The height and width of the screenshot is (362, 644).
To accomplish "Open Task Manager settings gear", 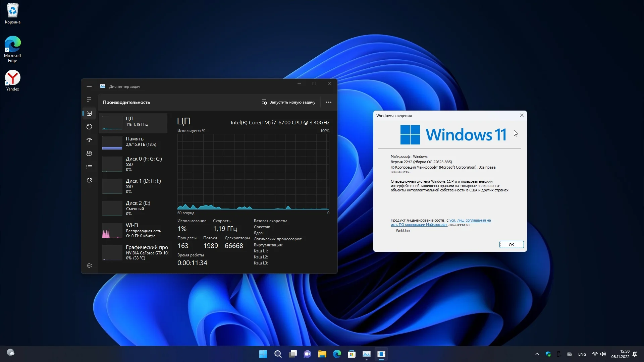I will [89, 265].
